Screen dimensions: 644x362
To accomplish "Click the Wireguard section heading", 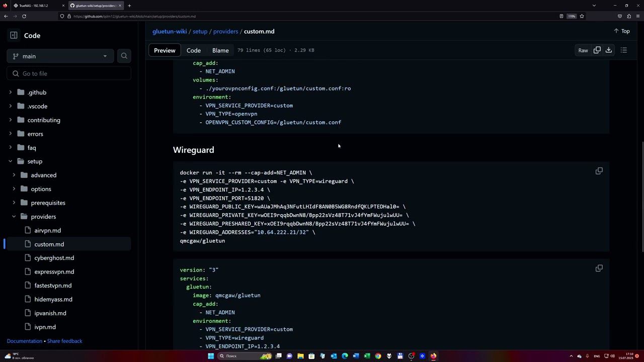I will [x=194, y=150].
